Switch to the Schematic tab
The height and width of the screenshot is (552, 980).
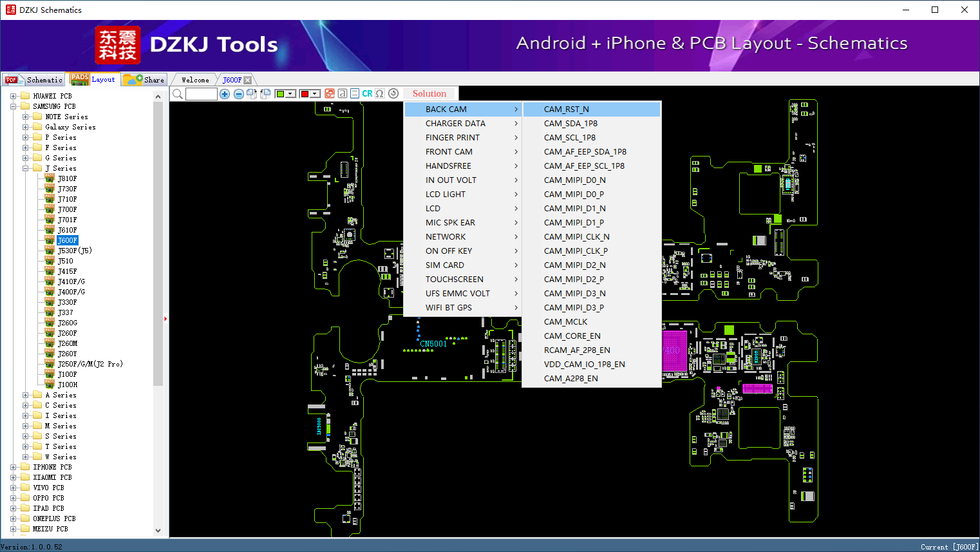(33, 80)
